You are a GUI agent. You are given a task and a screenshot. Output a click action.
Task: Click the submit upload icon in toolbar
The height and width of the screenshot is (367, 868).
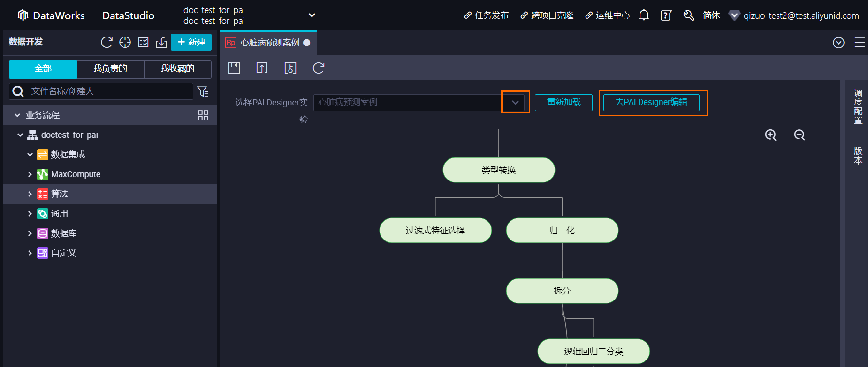[262, 68]
